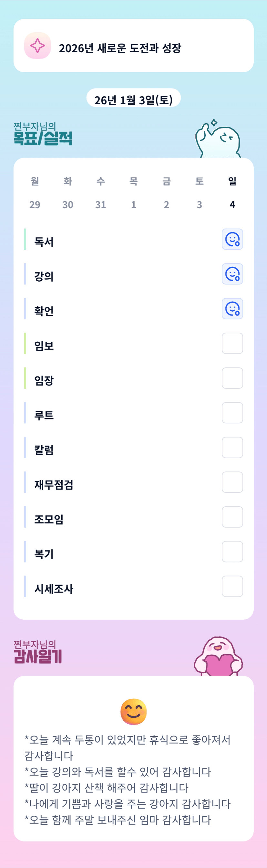The width and height of the screenshot is (267, 868).
Task: Click the pink heart-holding mascot
Action: click(x=218, y=657)
